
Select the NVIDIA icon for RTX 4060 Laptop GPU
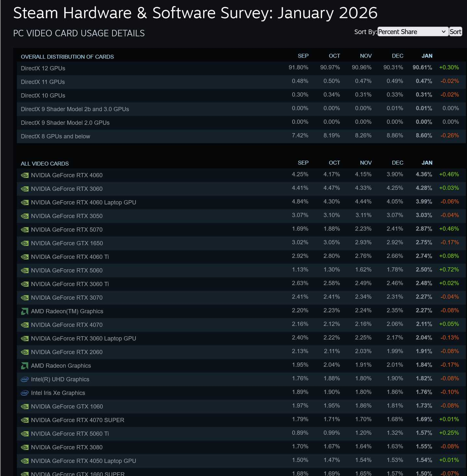click(x=25, y=202)
